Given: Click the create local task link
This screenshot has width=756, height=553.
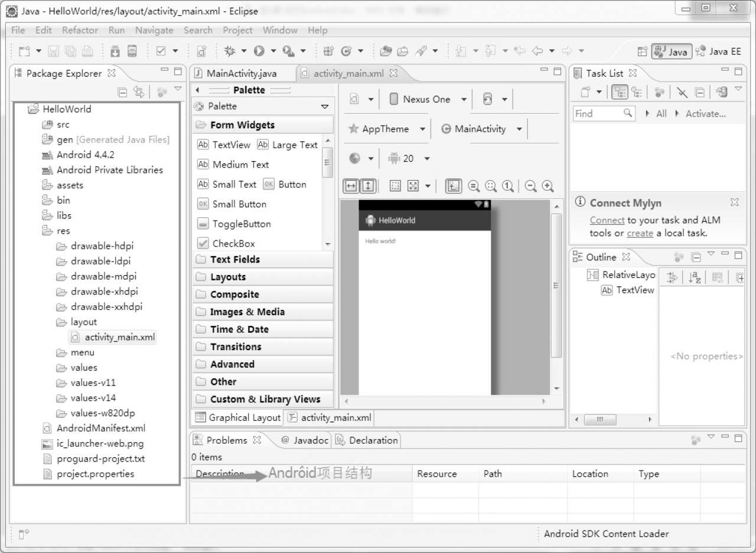Looking at the screenshot, I should click(640, 234).
